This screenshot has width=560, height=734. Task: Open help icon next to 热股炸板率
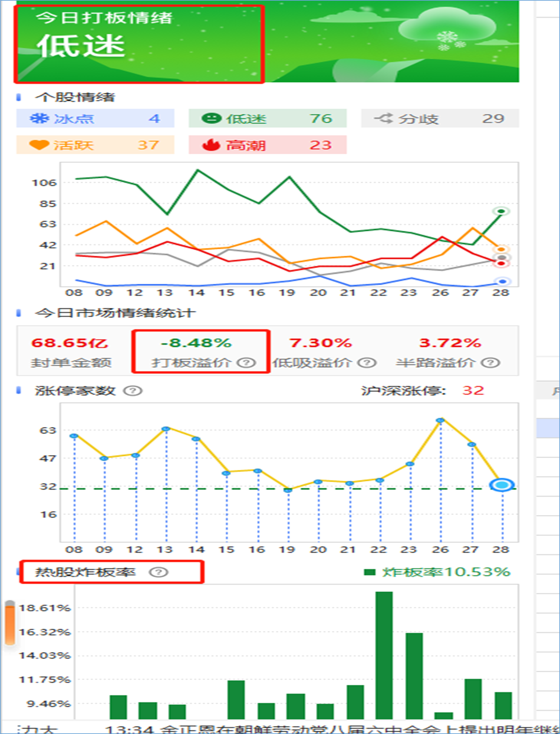(x=158, y=572)
